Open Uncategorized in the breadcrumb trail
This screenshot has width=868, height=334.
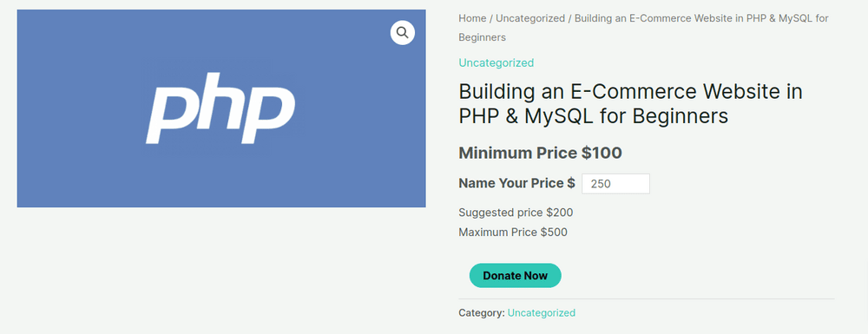tap(530, 18)
